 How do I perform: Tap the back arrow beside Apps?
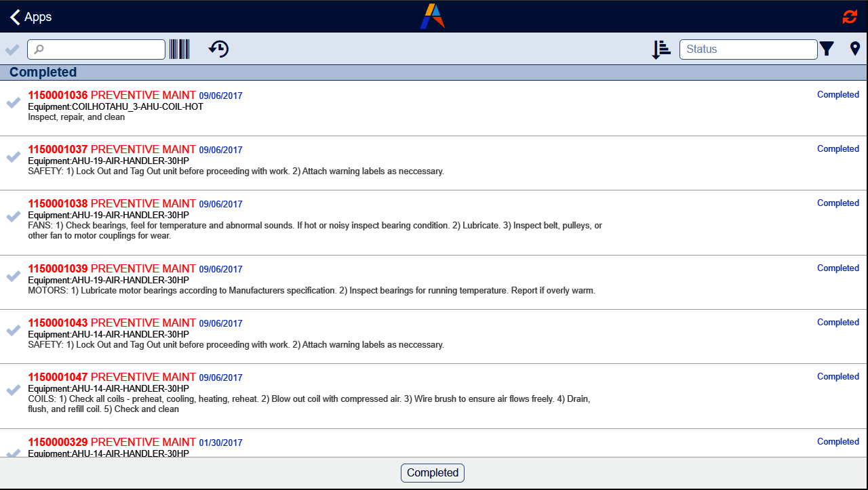coord(14,16)
